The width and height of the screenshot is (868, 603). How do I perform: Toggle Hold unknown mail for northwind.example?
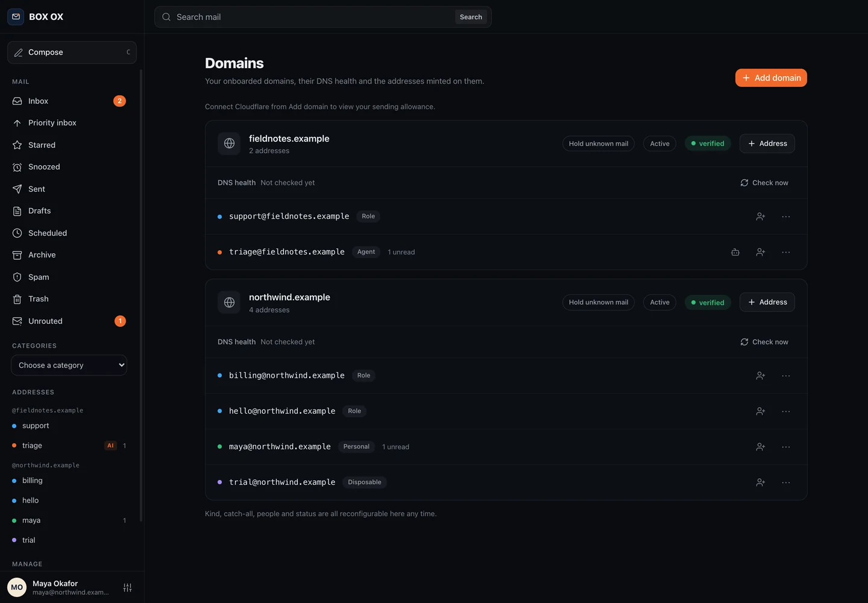[x=599, y=302]
